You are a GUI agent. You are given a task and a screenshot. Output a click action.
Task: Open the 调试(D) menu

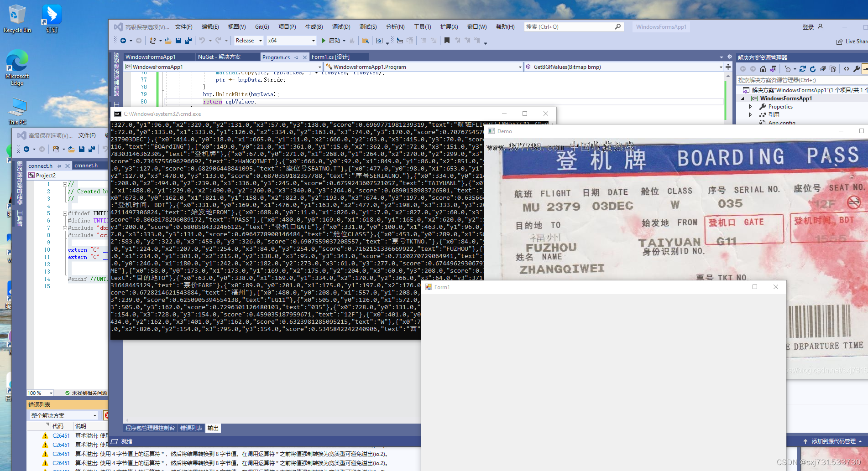click(341, 27)
